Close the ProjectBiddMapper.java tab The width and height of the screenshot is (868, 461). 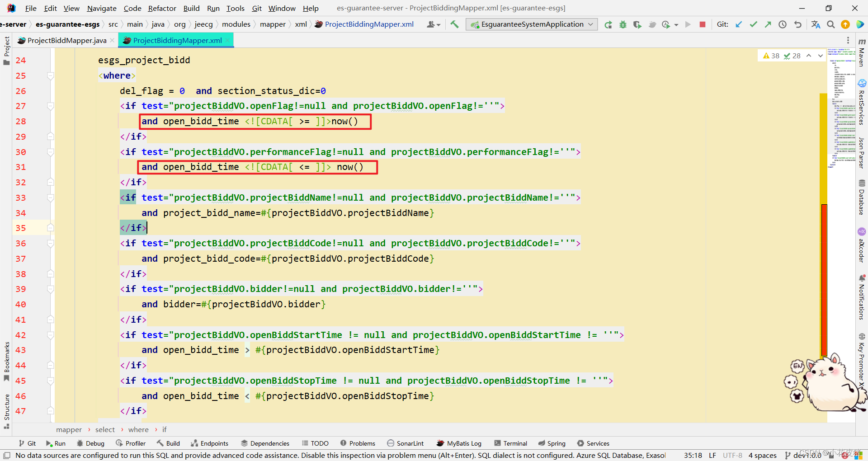pyautogui.click(x=112, y=40)
